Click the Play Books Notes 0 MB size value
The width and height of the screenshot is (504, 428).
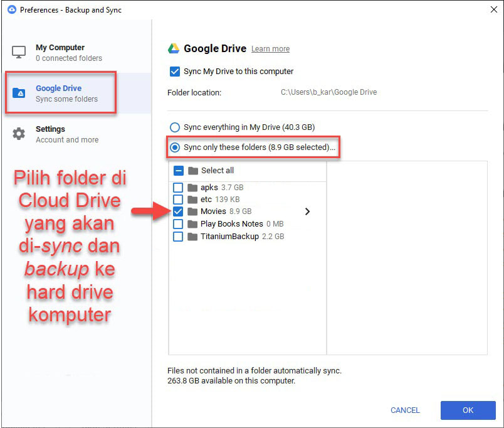click(x=275, y=224)
